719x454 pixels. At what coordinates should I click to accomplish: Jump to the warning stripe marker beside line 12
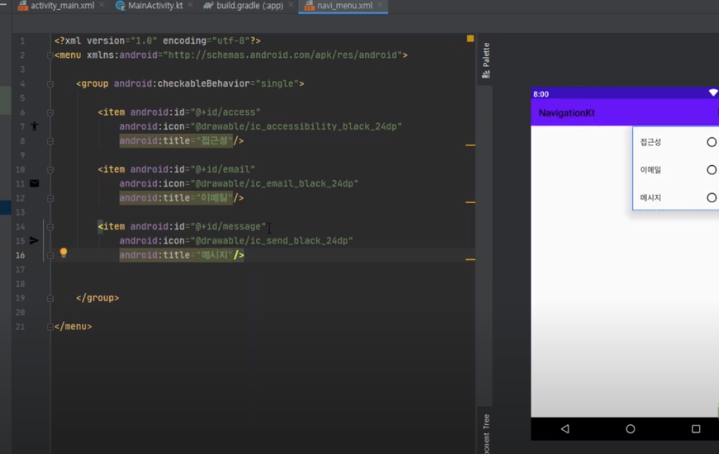(x=470, y=202)
